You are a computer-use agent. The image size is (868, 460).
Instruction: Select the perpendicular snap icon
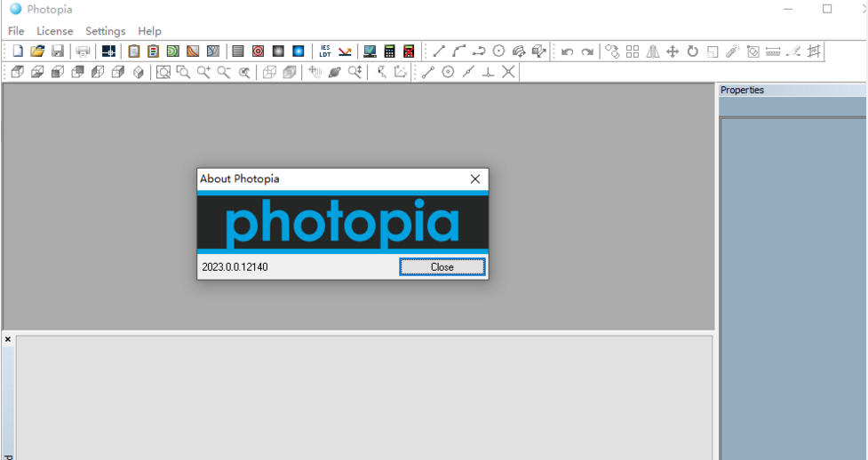[489, 72]
